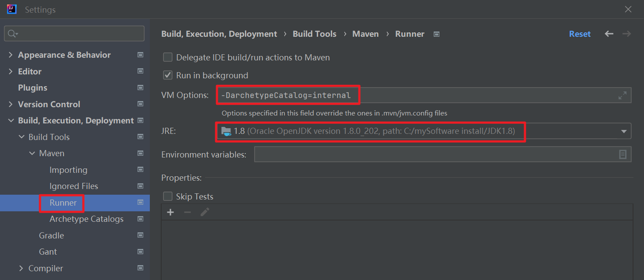
Task: Expand Appearance & Behavior section
Action: pyautogui.click(x=11, y=55)
